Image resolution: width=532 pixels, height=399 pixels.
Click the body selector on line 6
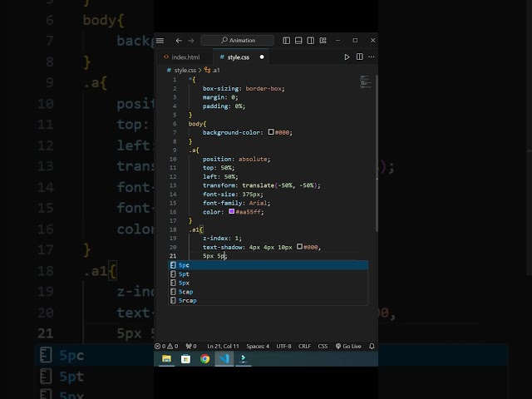(195, 124)
